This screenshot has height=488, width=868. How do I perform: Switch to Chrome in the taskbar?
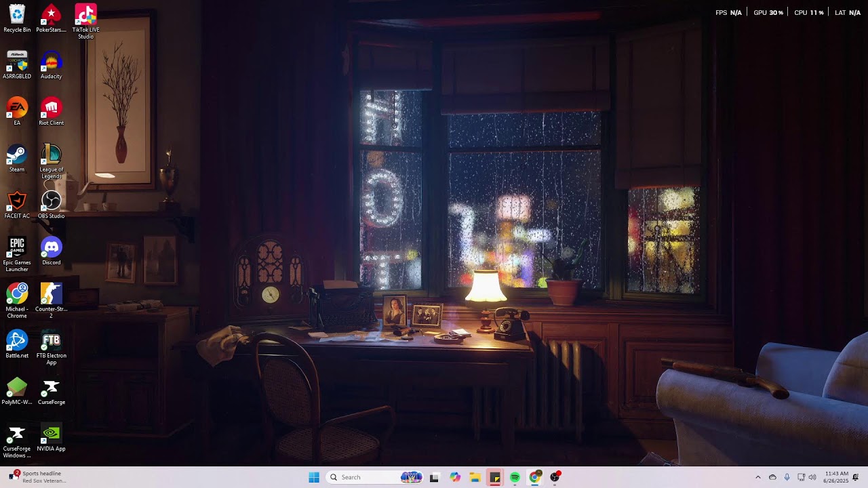pos(535,477)
